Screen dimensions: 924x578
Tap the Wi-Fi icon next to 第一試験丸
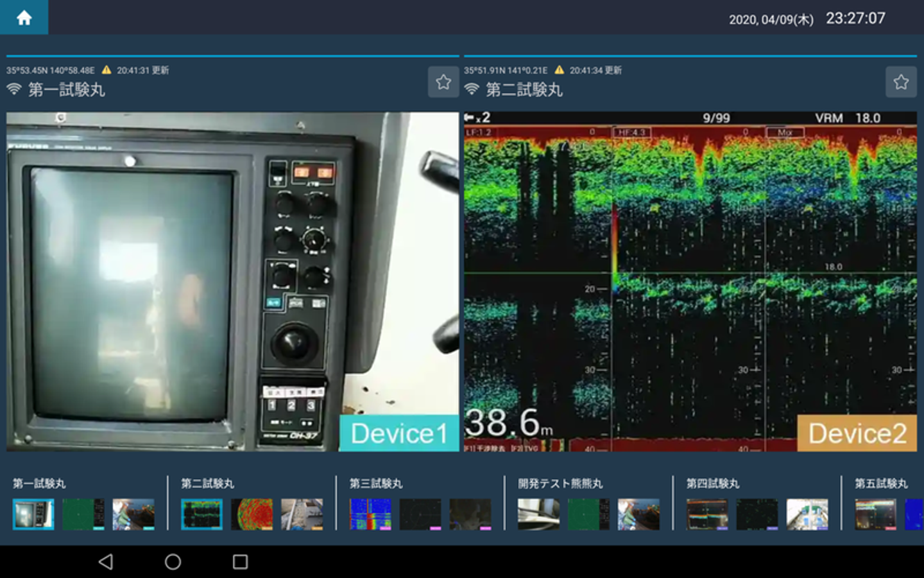(14, 89)
